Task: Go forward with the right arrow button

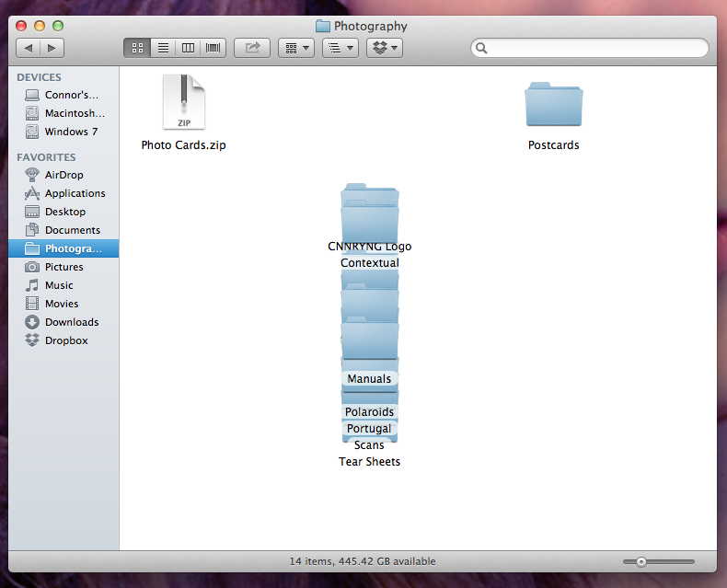Action: coord(52,48)
